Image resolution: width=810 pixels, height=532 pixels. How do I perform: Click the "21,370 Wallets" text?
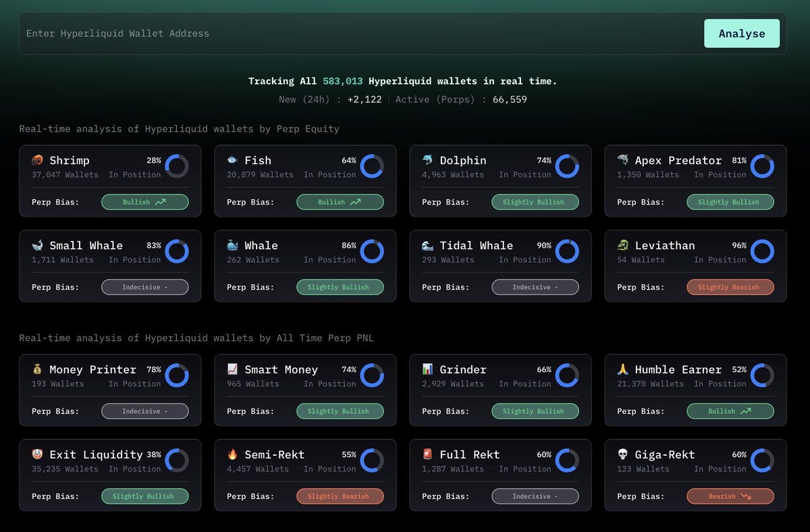650,384
